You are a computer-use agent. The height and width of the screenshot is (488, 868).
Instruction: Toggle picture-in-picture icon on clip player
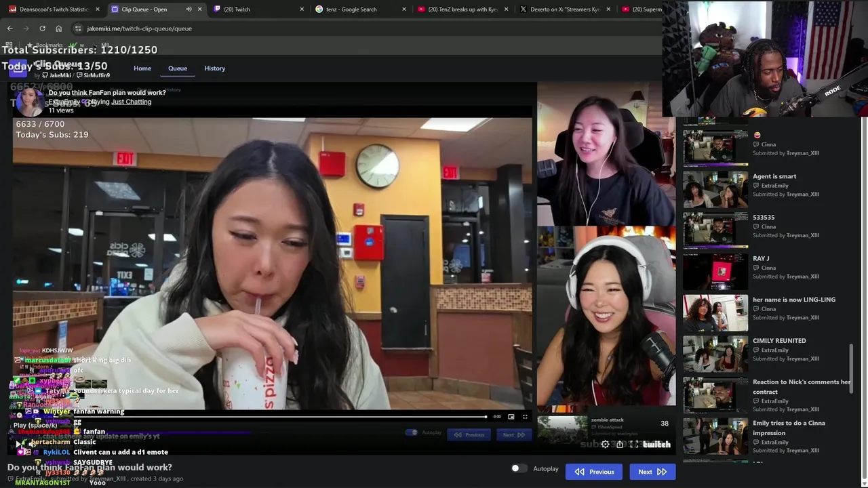pyautogui.click(x=511, y=417)
